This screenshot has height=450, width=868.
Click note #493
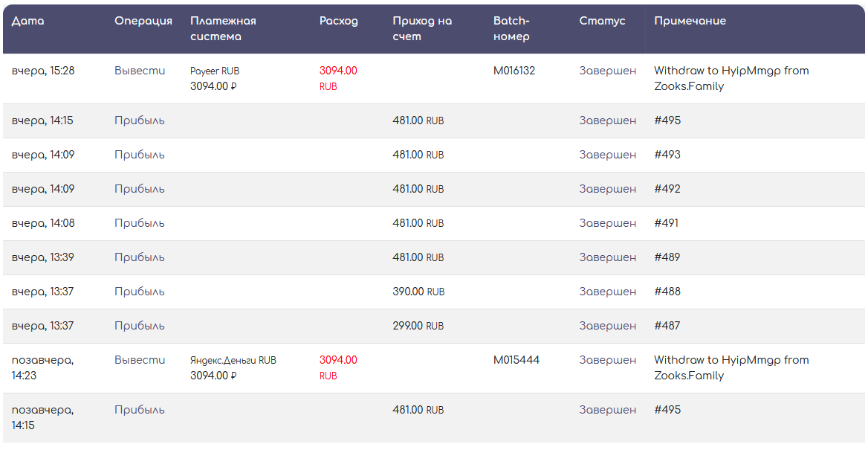[667, 155]
